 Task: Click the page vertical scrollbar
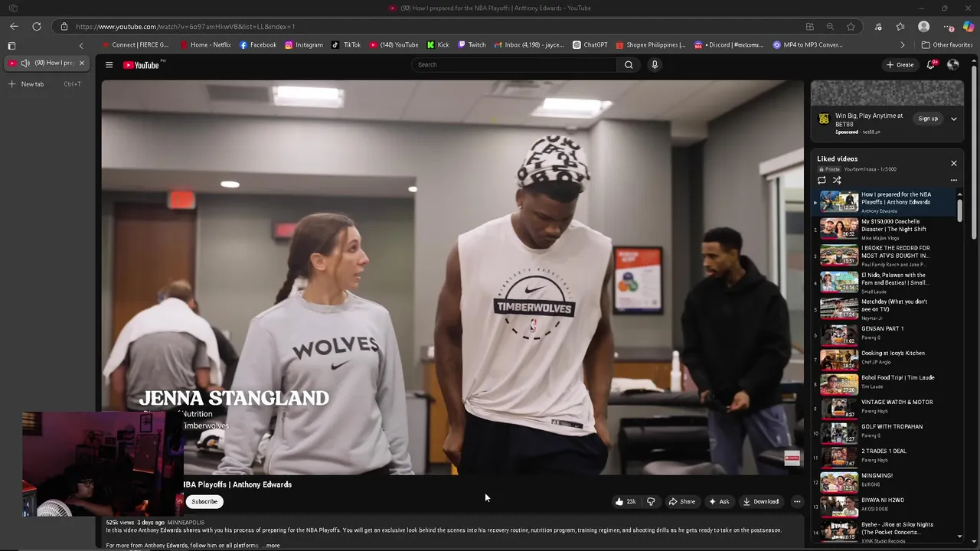click(x=974, y=153)
